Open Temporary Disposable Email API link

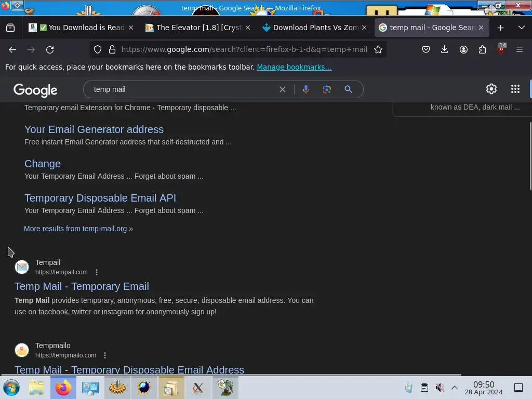click(100, 198)
